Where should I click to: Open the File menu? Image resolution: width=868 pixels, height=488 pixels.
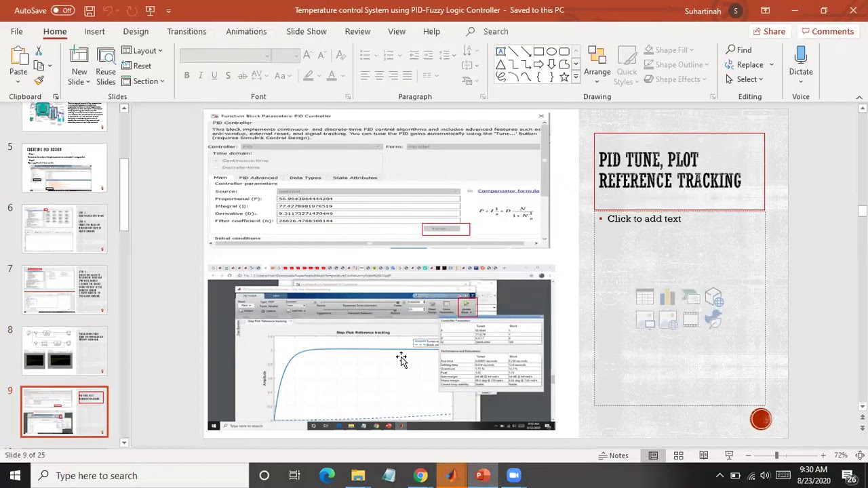[x=16, y=31]
